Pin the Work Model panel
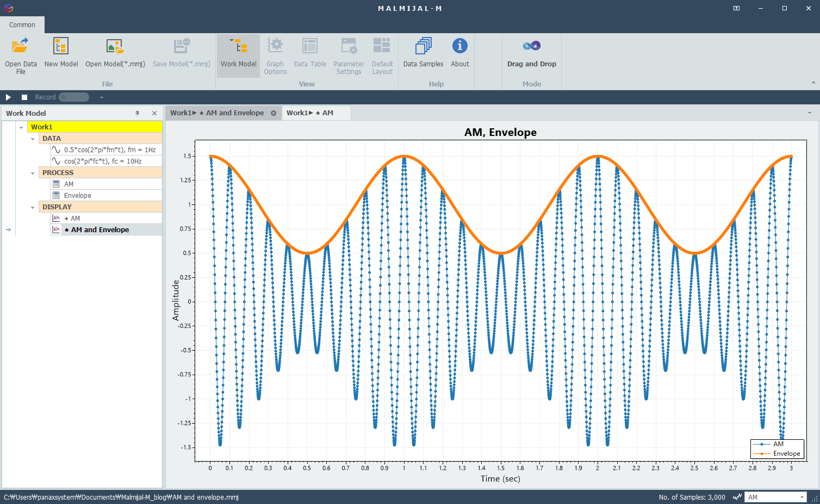 [x=138, y=113]
